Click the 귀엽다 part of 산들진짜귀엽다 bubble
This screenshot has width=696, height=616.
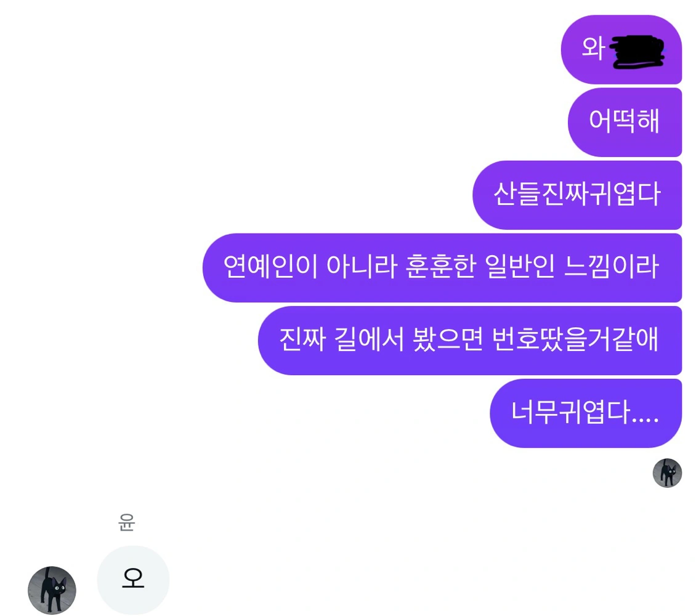(625, 195)
